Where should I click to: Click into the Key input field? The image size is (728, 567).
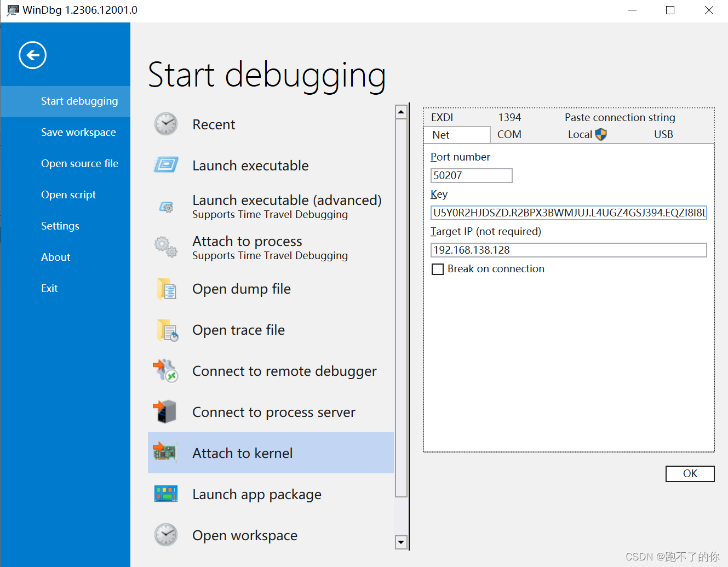pos(569,213)
